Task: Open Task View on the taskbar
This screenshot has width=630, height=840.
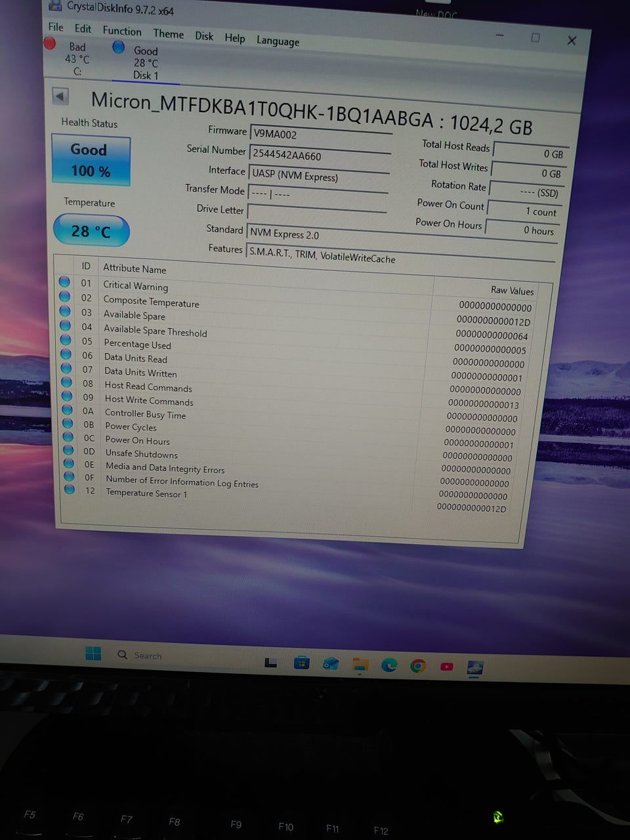Action: (x=270, y=663)
